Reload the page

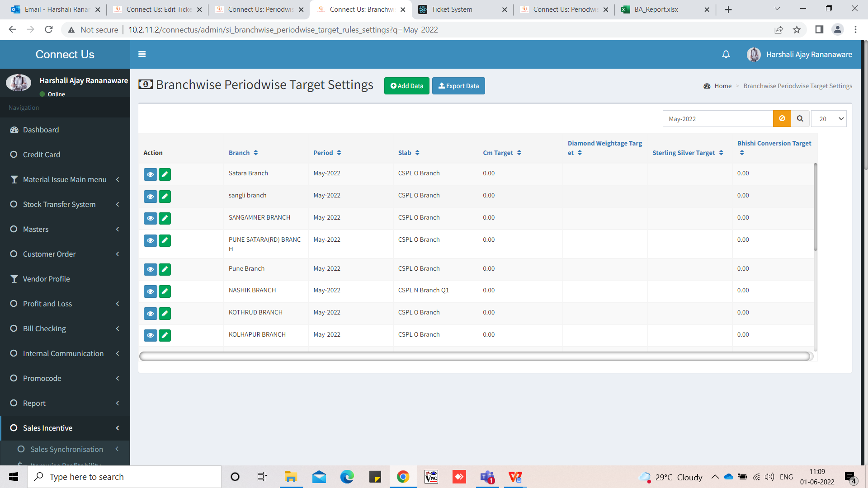pos(49,30)
